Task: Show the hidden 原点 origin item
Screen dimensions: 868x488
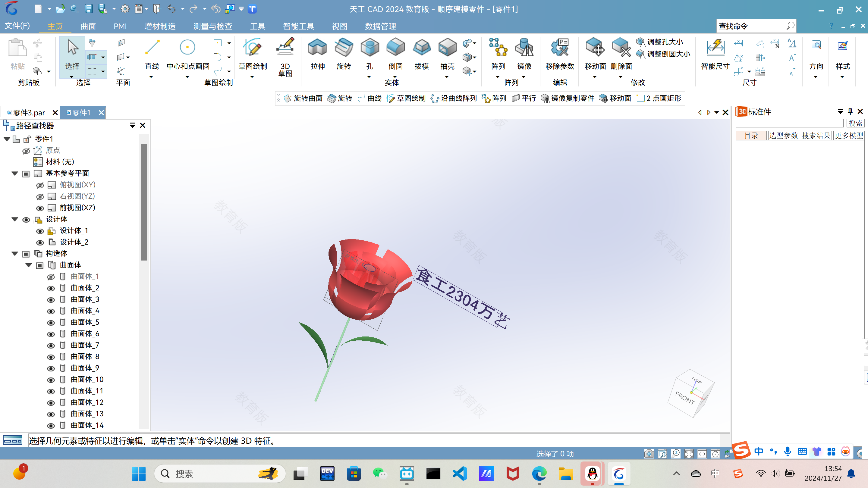Action: click(26, 151)
